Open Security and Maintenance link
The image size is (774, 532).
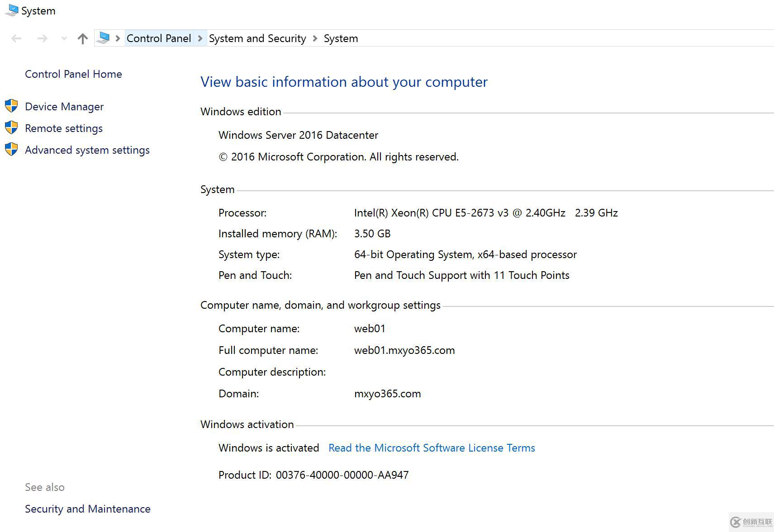click(88, 509)
